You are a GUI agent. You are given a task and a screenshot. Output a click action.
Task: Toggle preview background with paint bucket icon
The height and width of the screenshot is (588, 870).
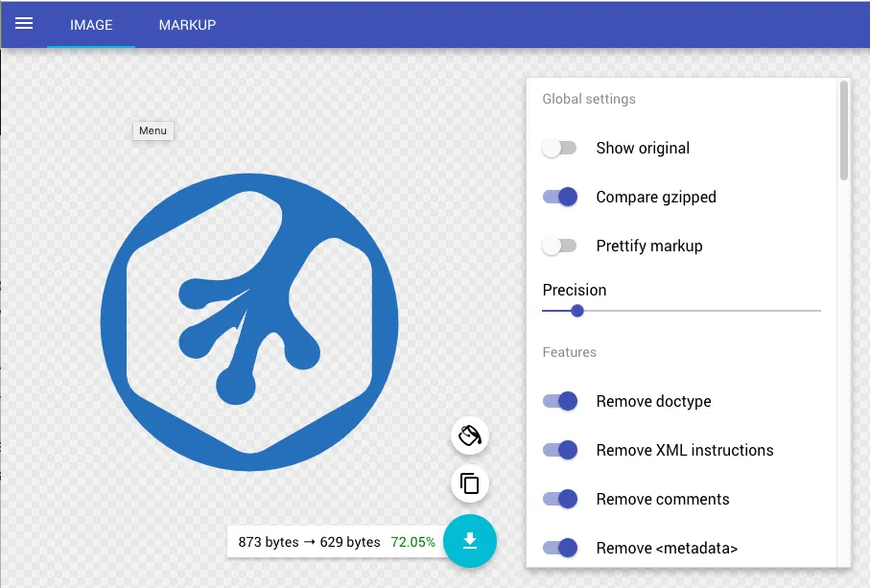coord(470,435)
